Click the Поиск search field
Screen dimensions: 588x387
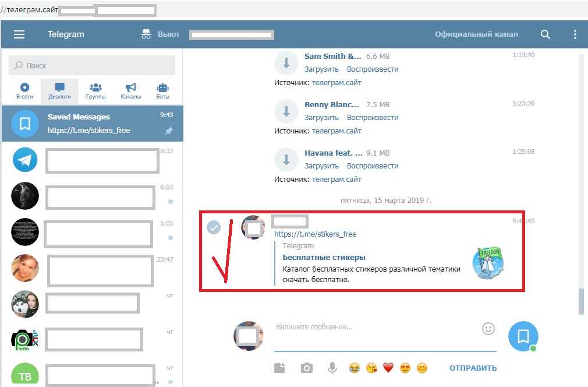92,65
